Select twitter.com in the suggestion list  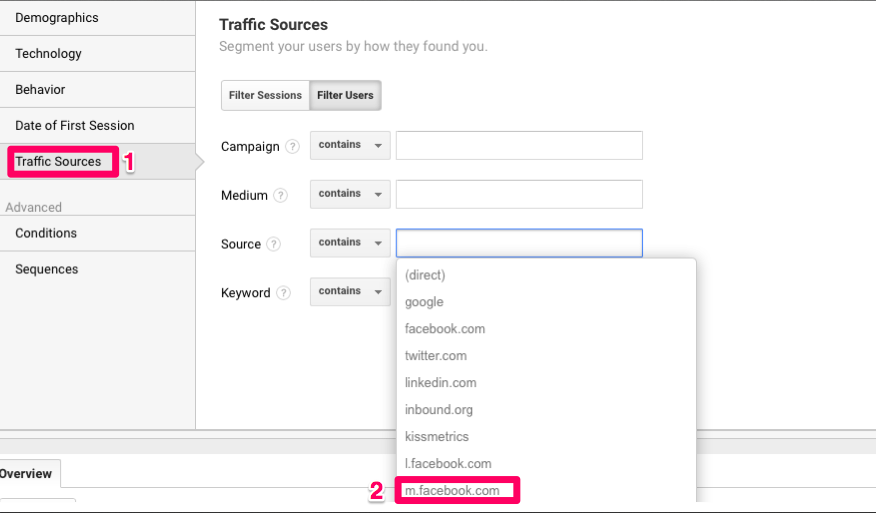point(436,356)
